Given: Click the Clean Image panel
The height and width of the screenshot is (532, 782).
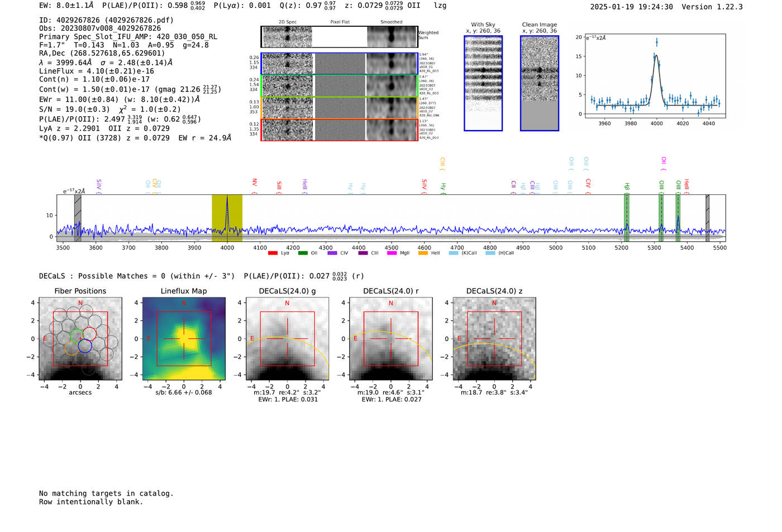Looking at the screenshot, I should (540, 83).
